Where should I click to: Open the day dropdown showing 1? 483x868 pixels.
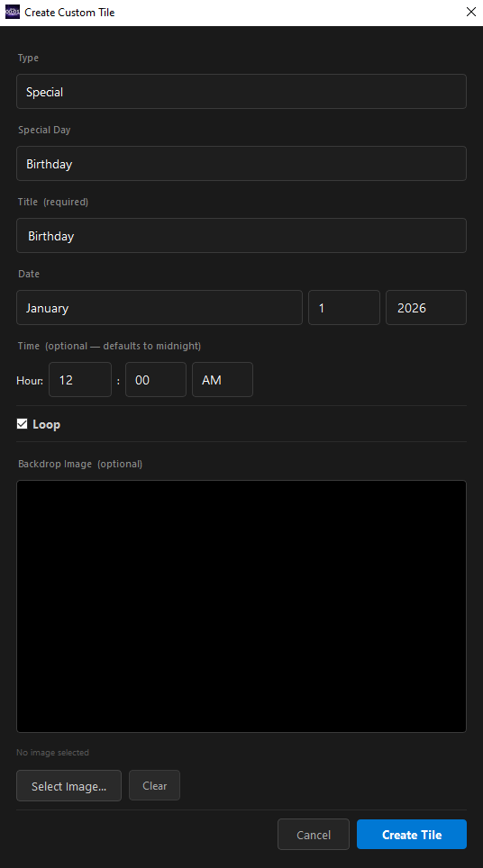[x=344, y=307]
